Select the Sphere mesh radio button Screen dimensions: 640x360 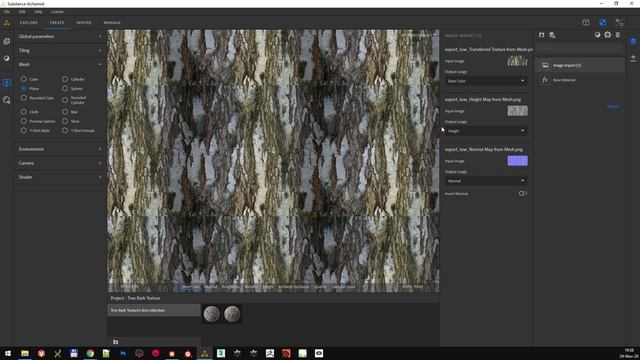click(x=65, y=88)
